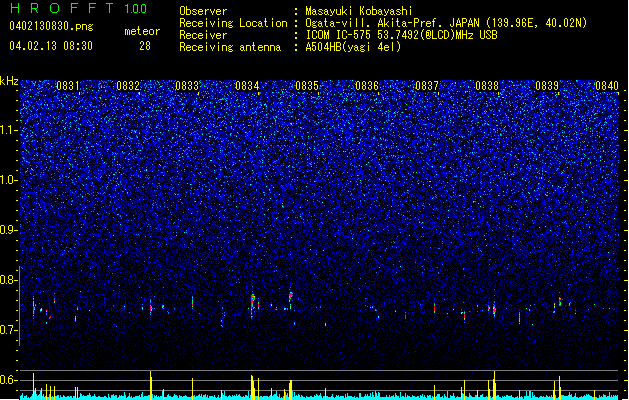Click the Ogata-vill. Akita-Pref. JAPAN location text
The width and height of the screenshot is (629, 400).
coord(446,23)
